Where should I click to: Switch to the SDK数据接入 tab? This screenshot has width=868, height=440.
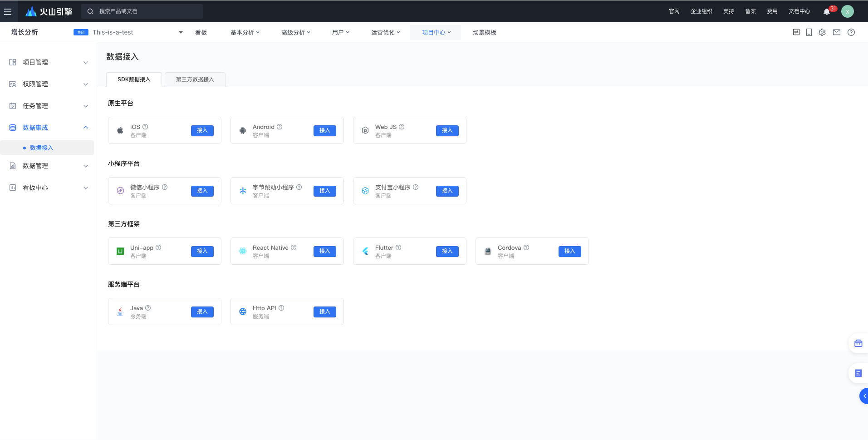click(134, 79)
